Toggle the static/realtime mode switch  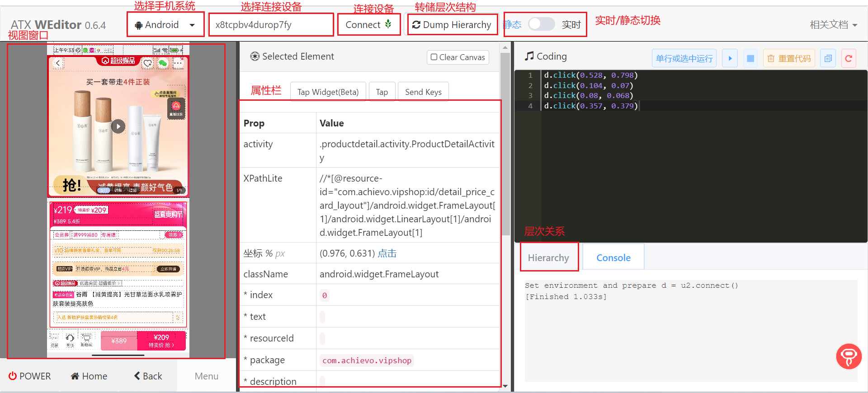tap(541, 24)
